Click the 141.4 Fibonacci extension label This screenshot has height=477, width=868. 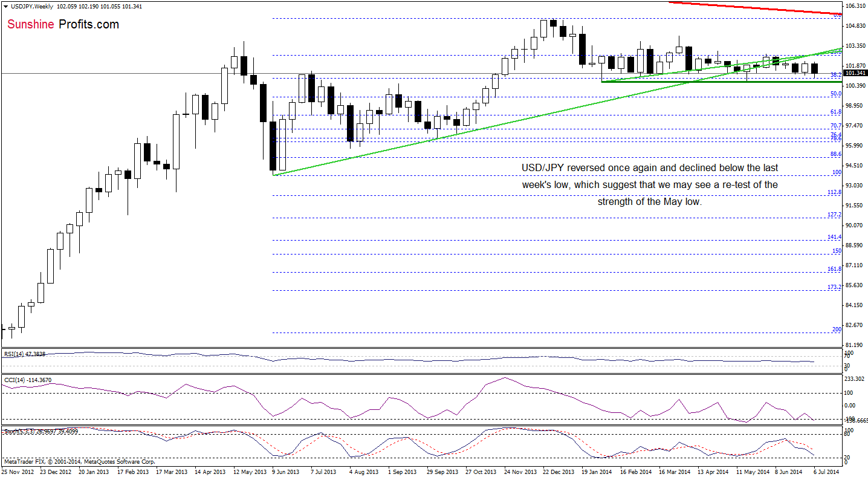[835, 237]
